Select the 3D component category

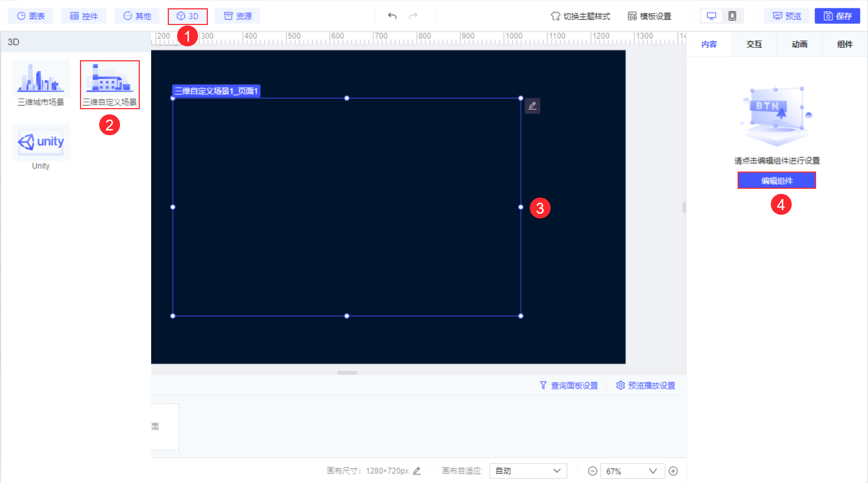(x=188, y=16)
